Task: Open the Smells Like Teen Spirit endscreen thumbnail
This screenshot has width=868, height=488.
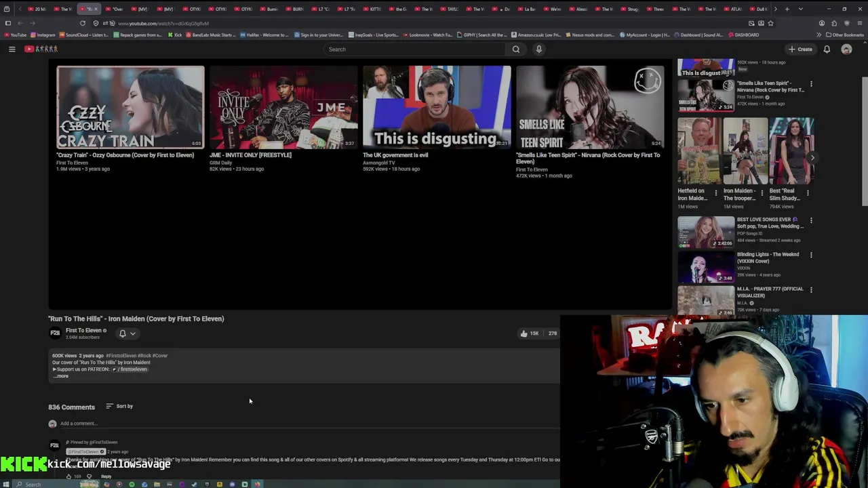Action: pos(590,107)
